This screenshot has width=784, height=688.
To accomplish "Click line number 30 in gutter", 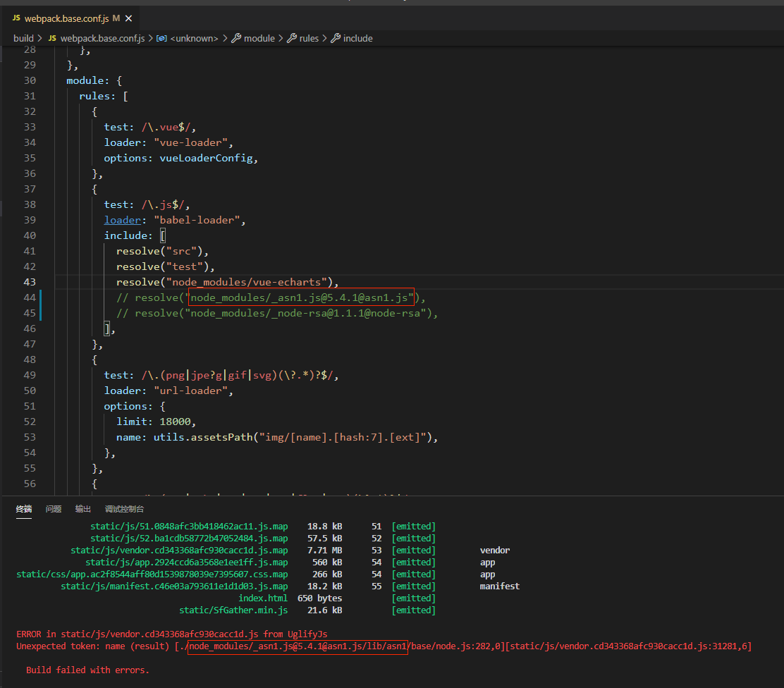I will coord(30,80).
